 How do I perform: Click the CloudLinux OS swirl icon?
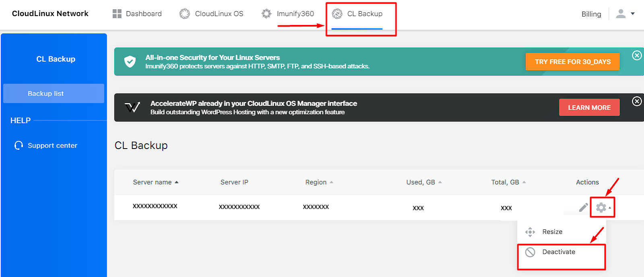pyautogui.click(x=185, y=14)
